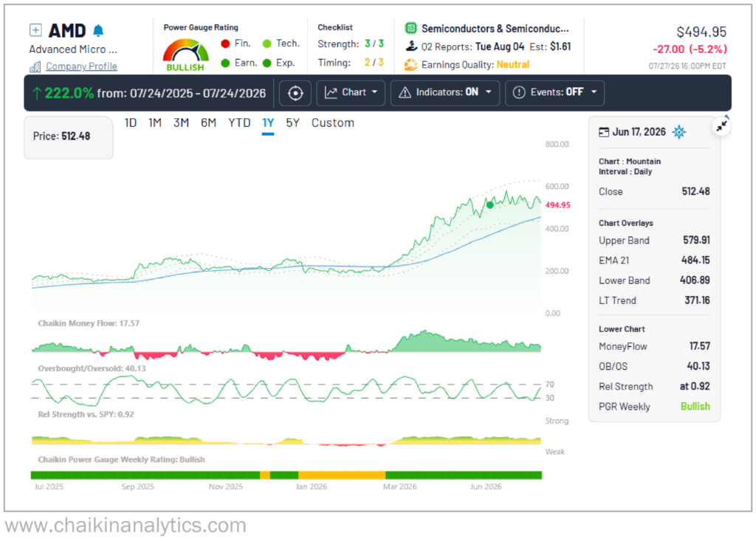This screenshot has width=756, height=541.
Task: Select the 1D time range tab
Action: click(x=131, y=123)
